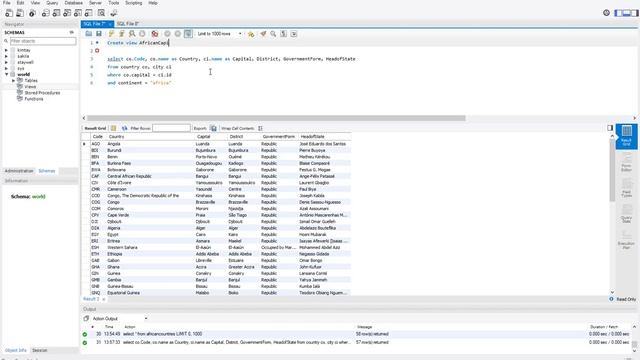
Task: Explain the query with magnifier icon
Action: pos(132,34)
